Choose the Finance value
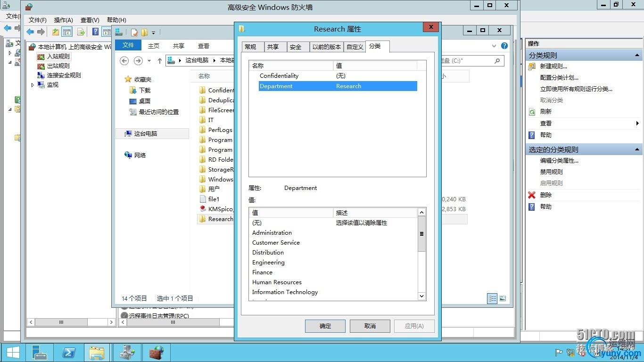This screenshot has width=644, height=362. click(x=262, y=272)
